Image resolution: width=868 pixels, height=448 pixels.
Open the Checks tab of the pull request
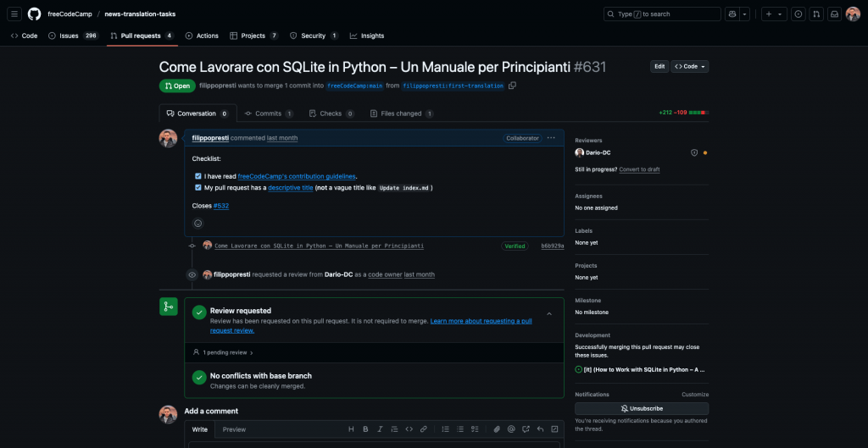tap(331, 113)
